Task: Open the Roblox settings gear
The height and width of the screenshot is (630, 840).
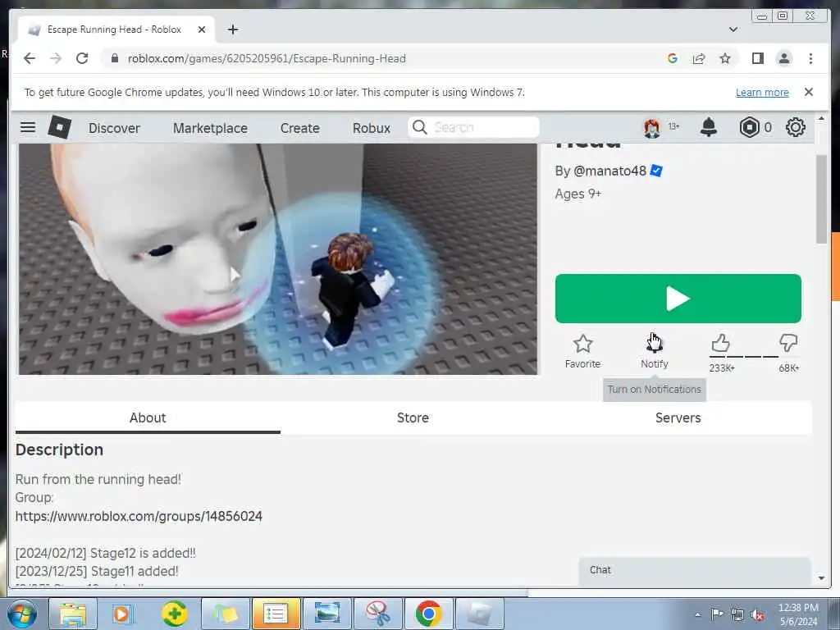Action: [x=795, y=127]
